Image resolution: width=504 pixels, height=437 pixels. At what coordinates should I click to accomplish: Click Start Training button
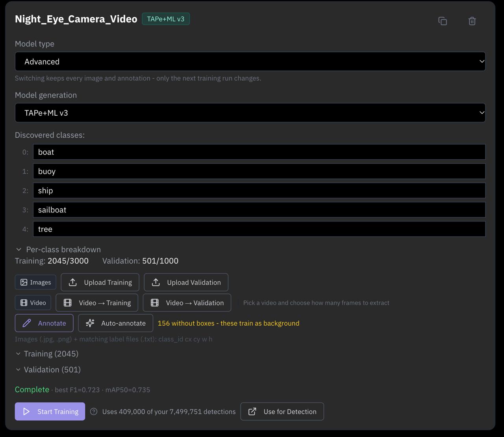(50, 411)
